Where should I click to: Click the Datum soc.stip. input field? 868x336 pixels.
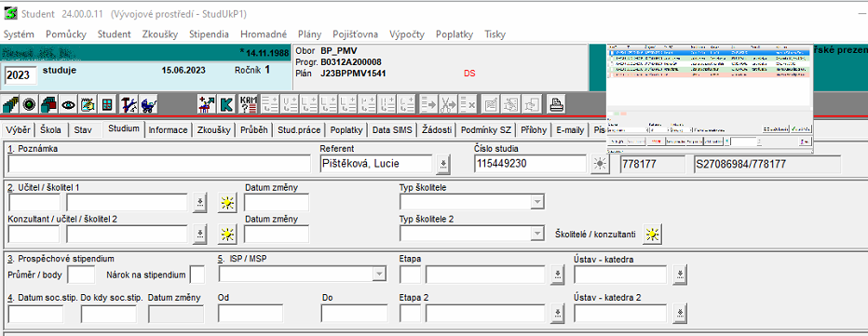(36, 314)
